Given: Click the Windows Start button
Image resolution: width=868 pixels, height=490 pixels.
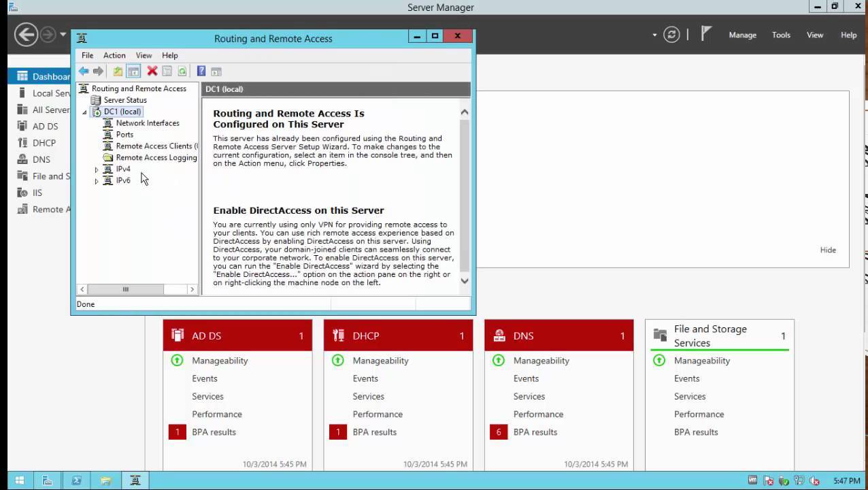Looking at the screenshot, I should click(x=18, y=480).
